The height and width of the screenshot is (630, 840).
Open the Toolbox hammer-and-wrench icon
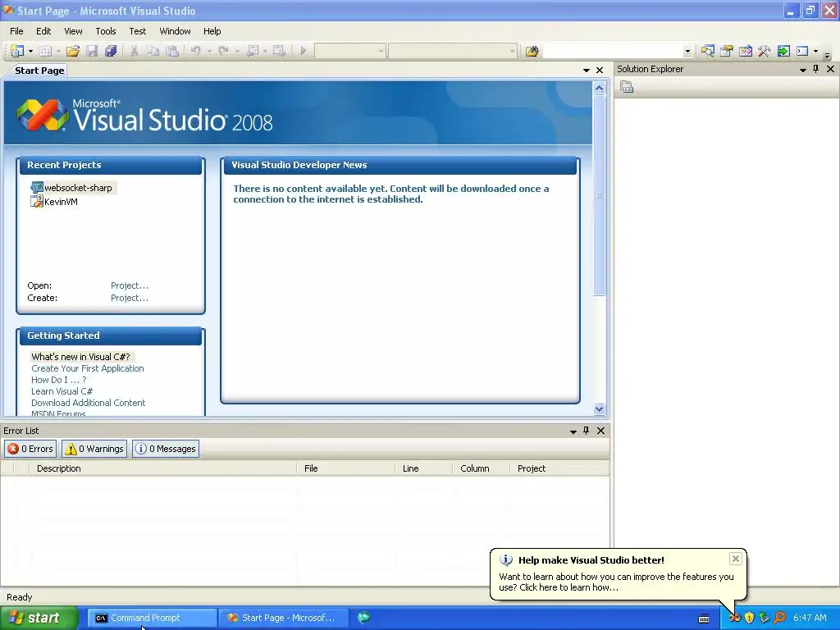[764, 51]
